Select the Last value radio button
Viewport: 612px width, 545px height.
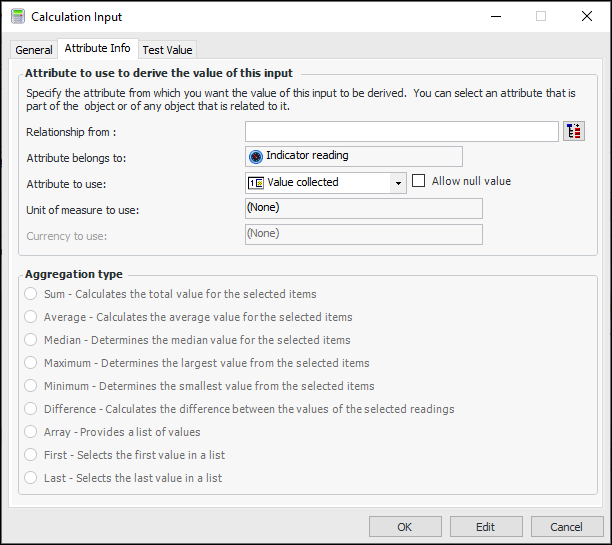[x=31, y=478]
